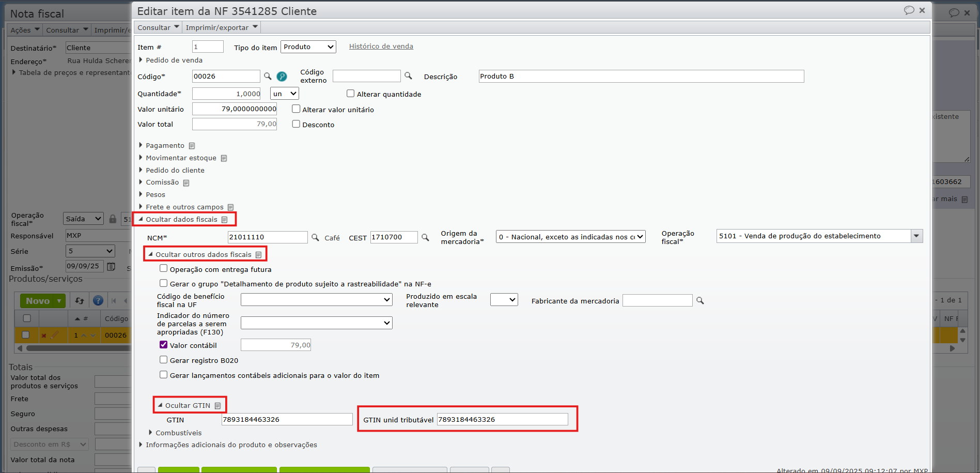Image resolution: width=980 pixels, height=473 pixels.
Task: Click the note icon next to Pagamento
Action: pyautogui.click(x=192, y=146)
